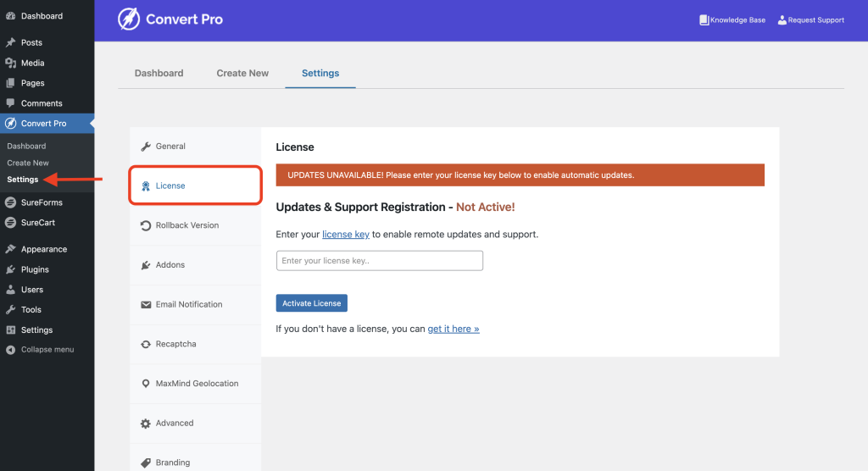The height and width of the screenshot is (471, 868).
Task: Click the Tools wrench icon in sidebar
Action: [10, 310]
